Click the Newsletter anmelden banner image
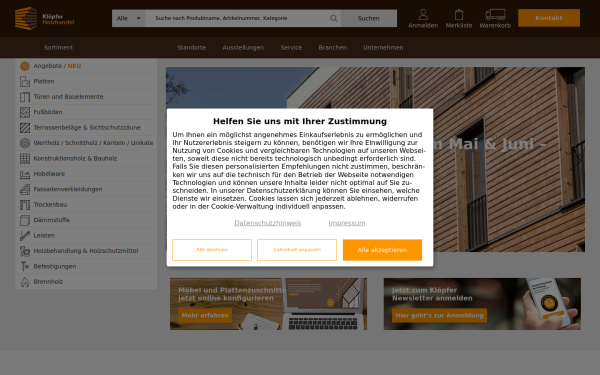 482,304
